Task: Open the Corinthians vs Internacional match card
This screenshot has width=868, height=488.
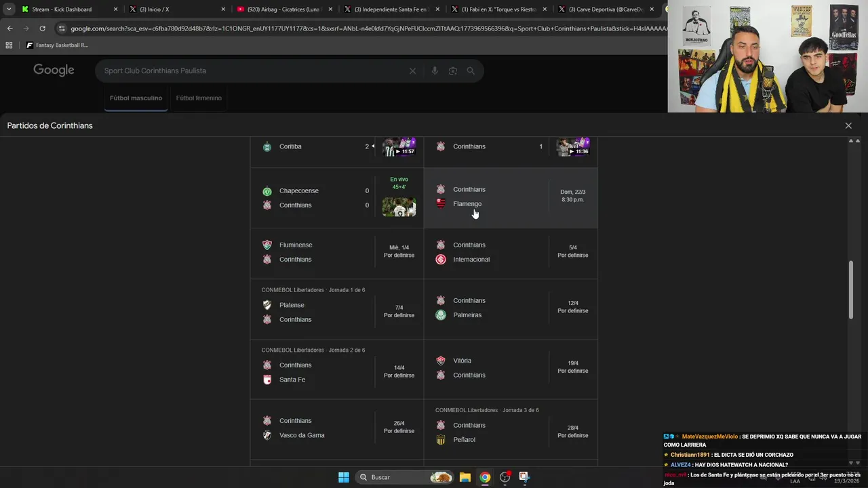Action: (x=511, y=252)
